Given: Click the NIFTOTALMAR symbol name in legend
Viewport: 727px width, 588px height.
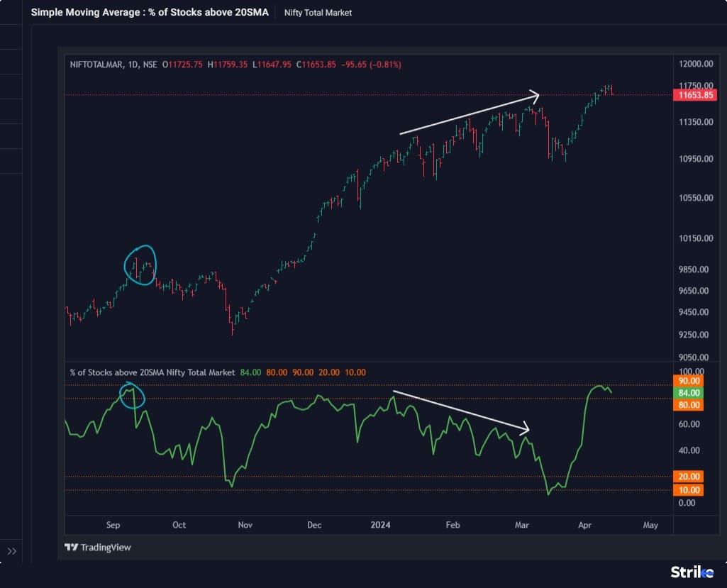Looking at the screenshot, I should click(x=96, y=65).
